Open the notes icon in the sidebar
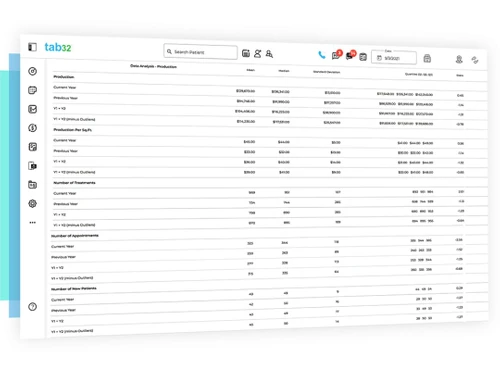Image resolution: width=500 pixels, height=375 pixels. point(32,90)
